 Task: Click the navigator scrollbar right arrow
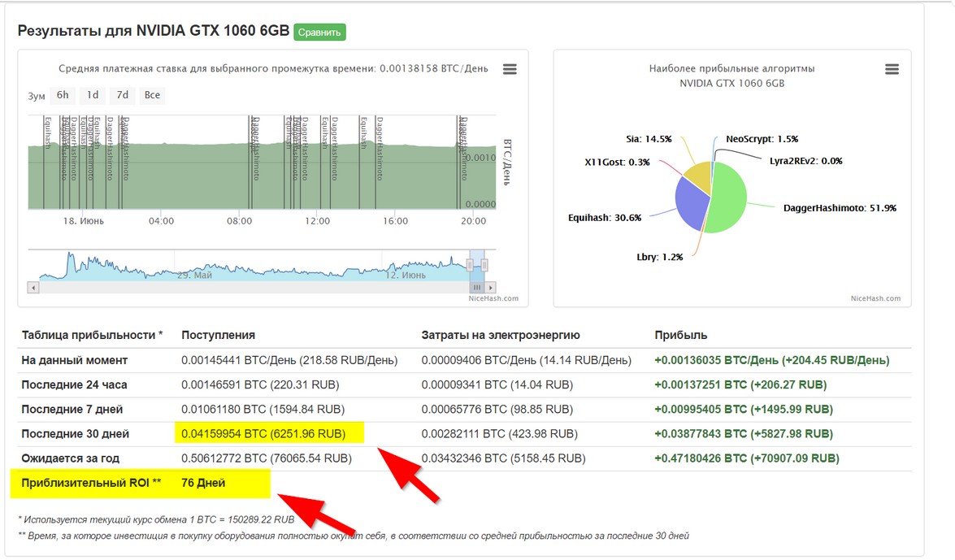click(x=491, y=288)
